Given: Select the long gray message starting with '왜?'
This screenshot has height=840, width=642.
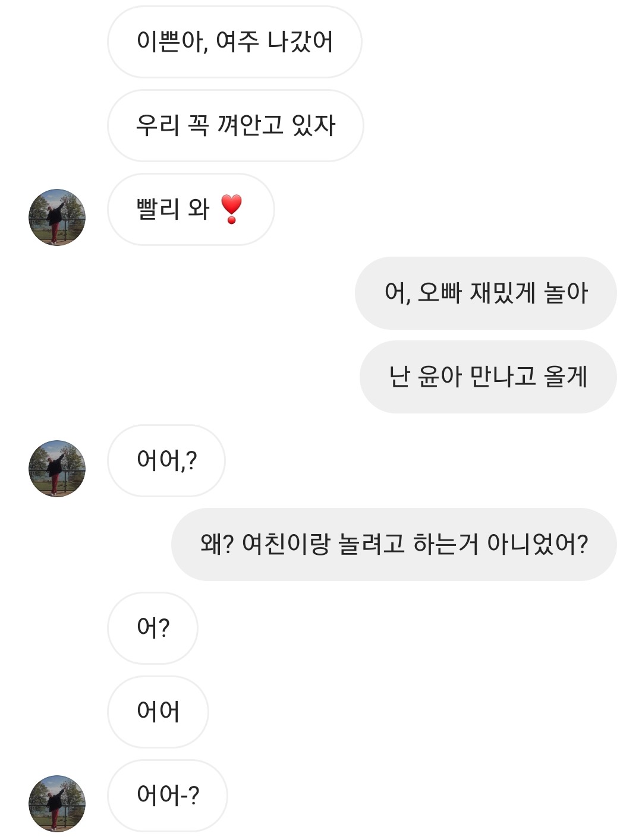Looking at the screenshot, I should (394, 544).
